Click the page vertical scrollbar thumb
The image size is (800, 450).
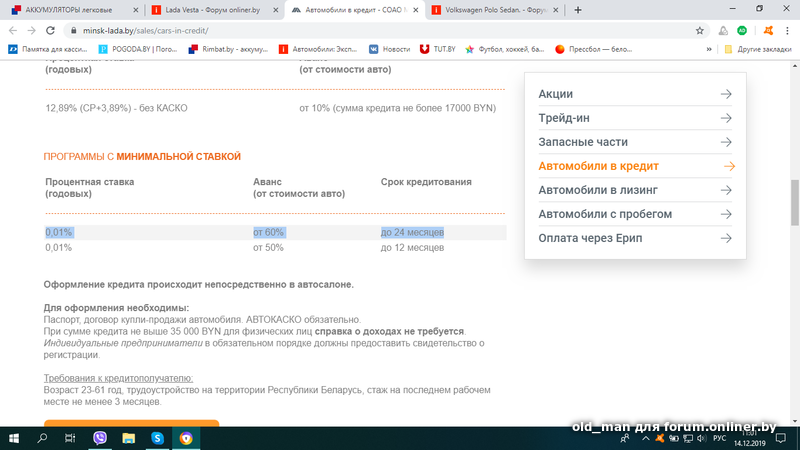tap(795, 202)
